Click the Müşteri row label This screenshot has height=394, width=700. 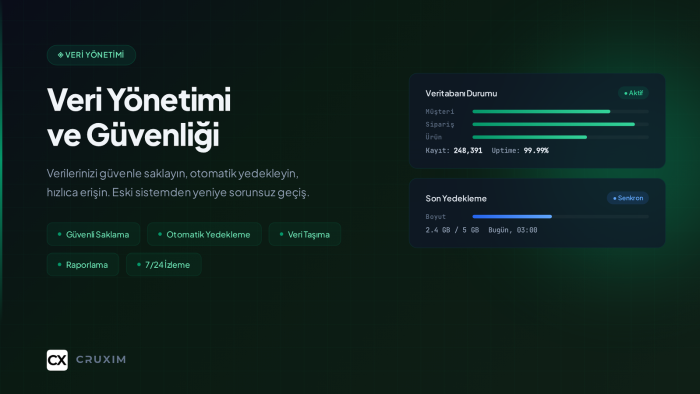click(440, 112)
